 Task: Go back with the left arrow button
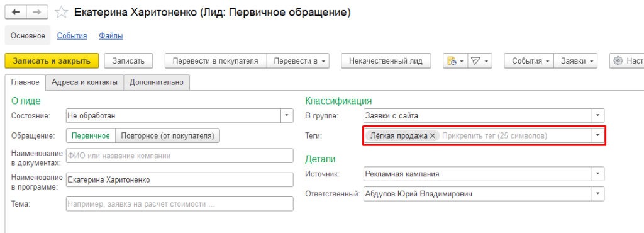[x=16, y=12]
